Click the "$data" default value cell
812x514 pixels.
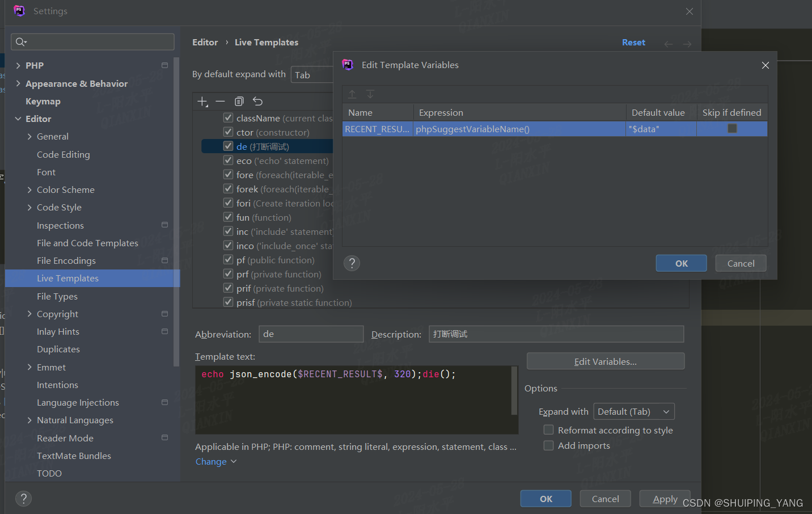[661, 129]
